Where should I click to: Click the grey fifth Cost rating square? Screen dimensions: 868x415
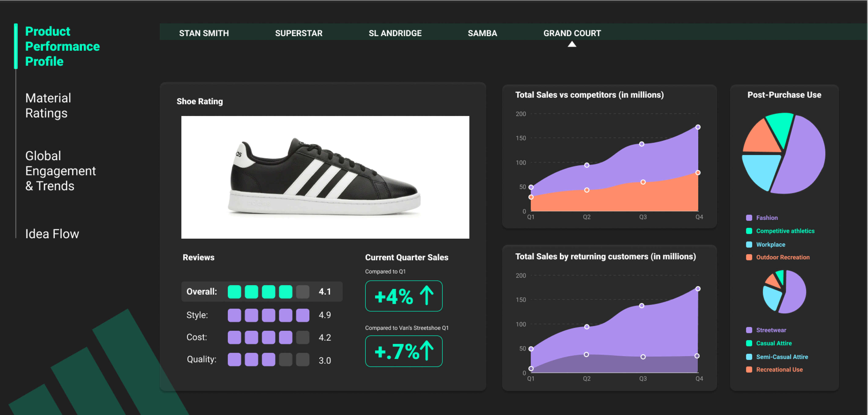(303, 337)
